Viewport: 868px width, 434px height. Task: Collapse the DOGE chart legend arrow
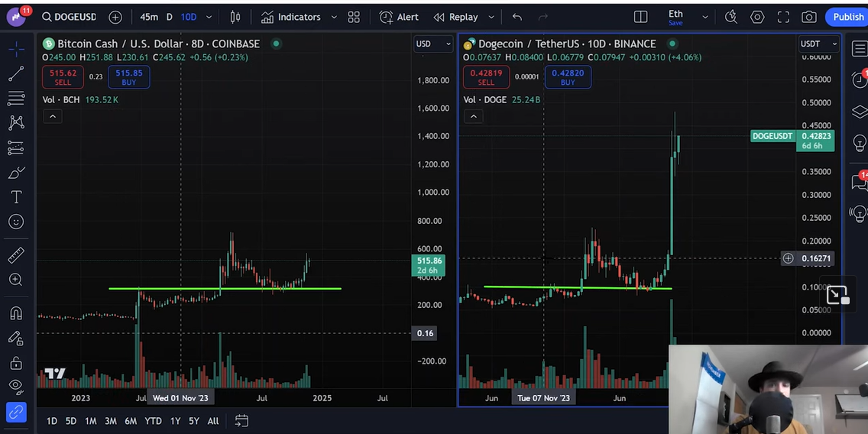point(473,117)
